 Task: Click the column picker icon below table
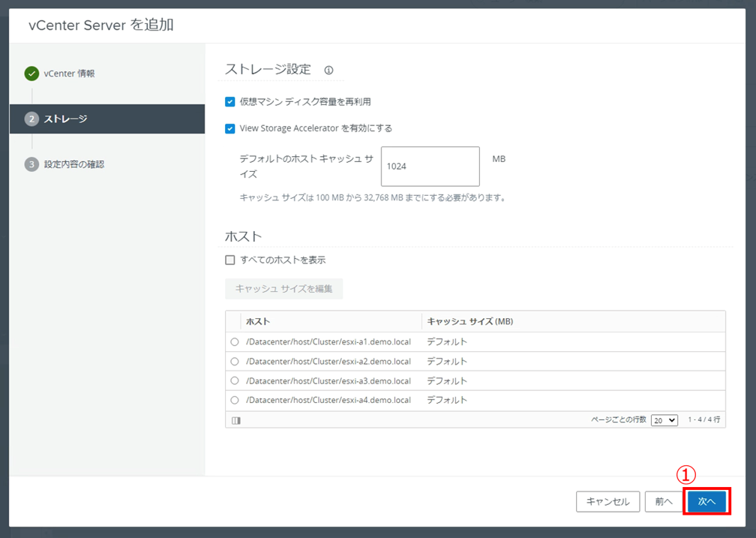[x=236, y=420]
